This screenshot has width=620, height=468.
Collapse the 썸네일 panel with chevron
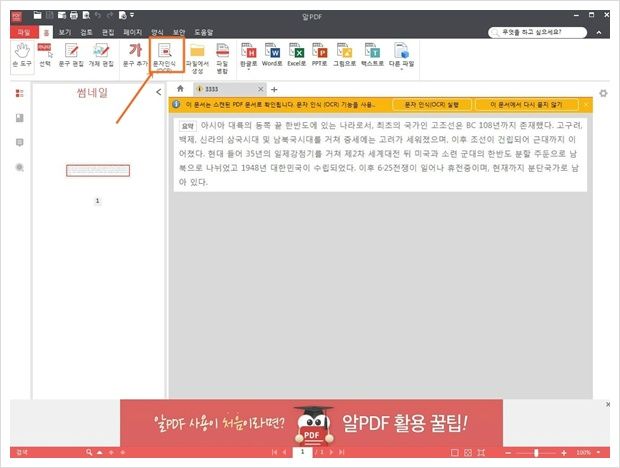(159, 92)
